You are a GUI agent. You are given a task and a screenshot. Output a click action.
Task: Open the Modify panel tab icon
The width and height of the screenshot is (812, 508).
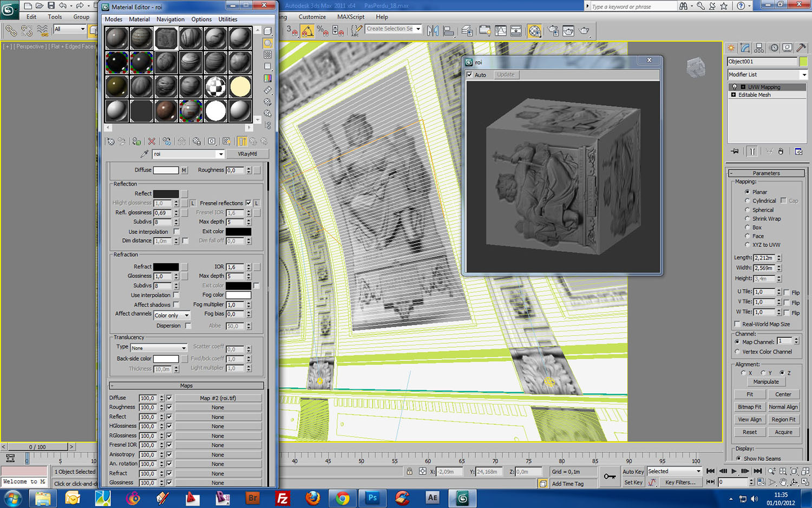coord(745,48)
